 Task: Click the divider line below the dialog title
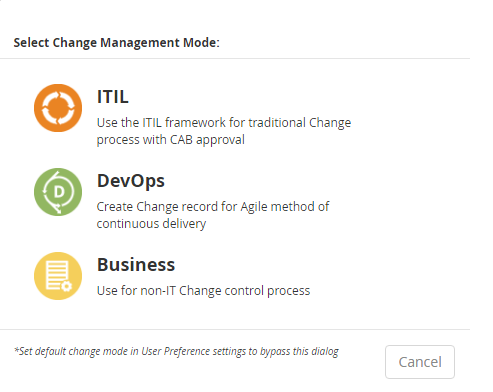click(235, 59)
